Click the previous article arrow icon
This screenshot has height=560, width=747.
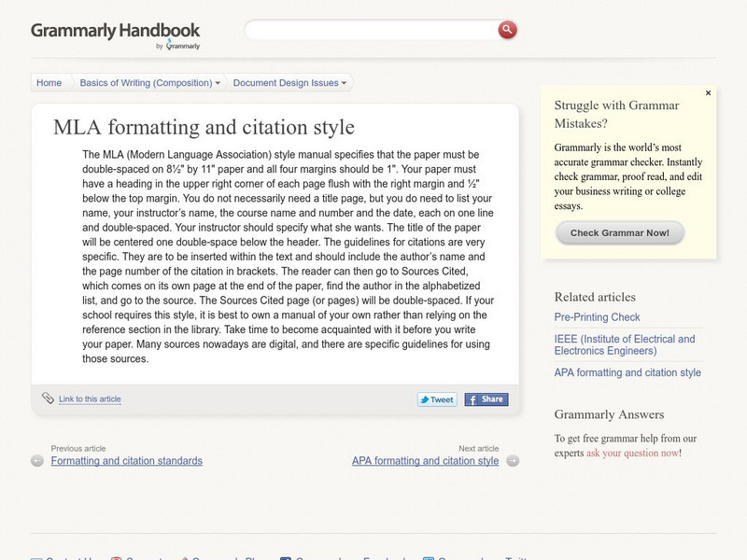pyautogui.click(x=37, y=461)
